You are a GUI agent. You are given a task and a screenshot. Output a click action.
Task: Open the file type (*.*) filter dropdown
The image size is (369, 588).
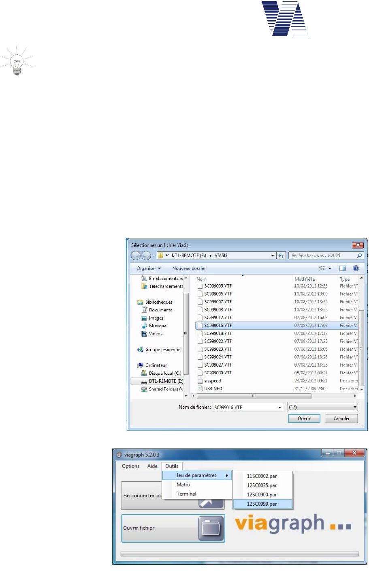[355, 407]
